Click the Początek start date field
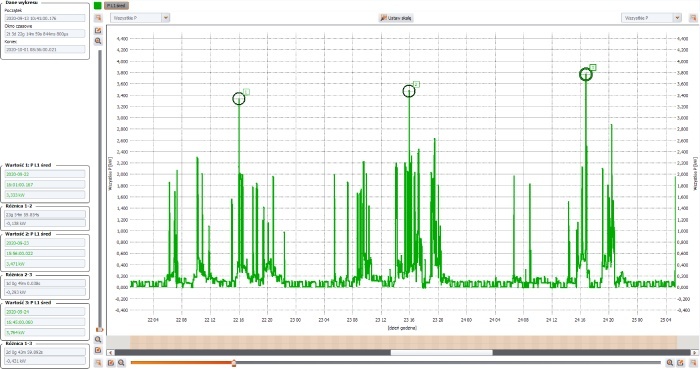 click(x=45, y=18)
